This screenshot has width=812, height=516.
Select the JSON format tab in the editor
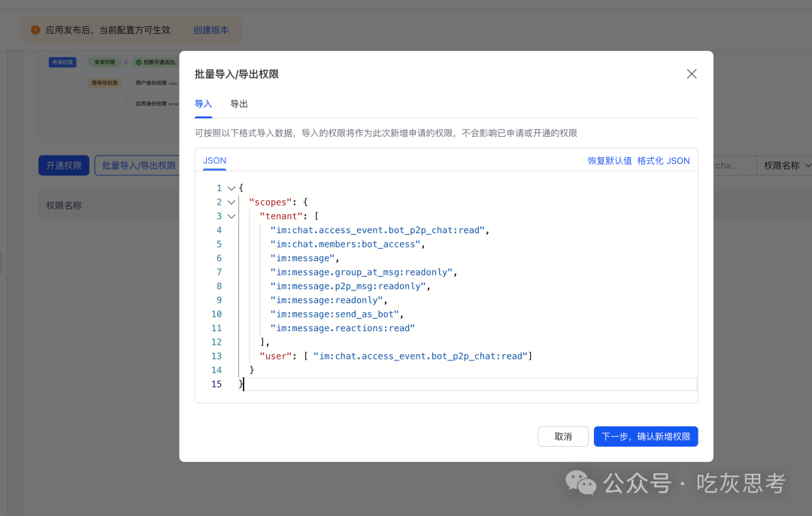pyautogui.click(x=214, y=160)
